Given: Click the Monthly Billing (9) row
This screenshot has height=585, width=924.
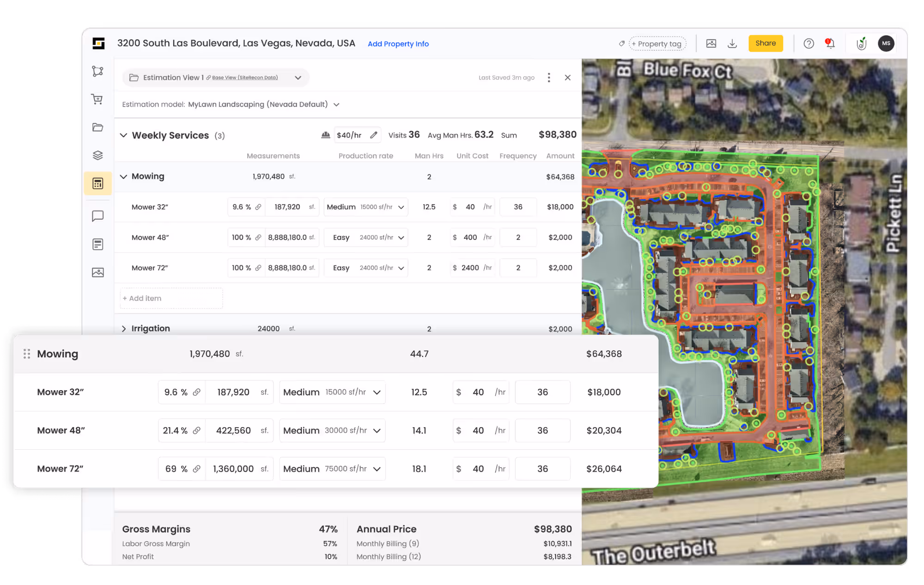Looking at the screenshot, I should 464,544.
